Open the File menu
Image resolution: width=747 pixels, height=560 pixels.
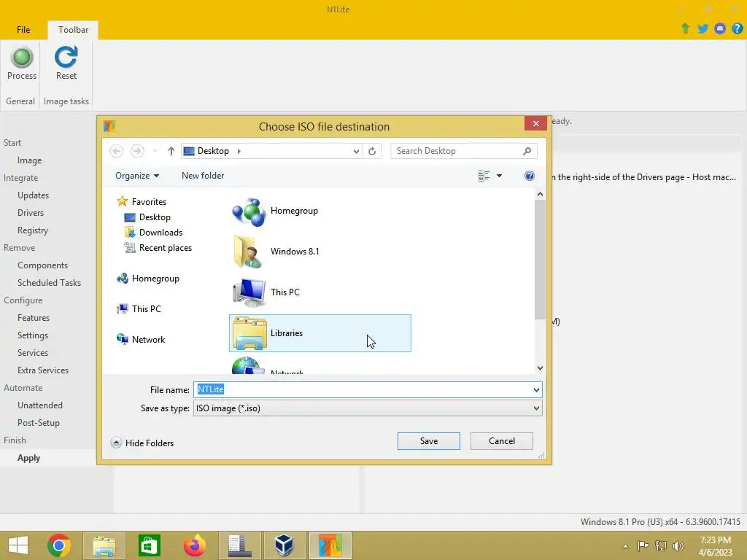pyautogui.click(x=23, y=29)
